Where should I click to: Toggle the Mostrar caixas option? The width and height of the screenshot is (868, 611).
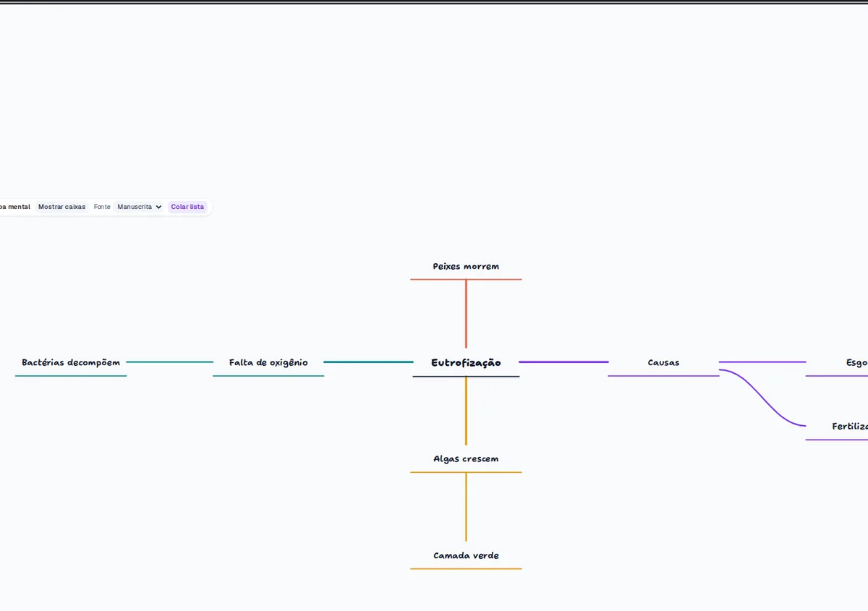[61, 207]
